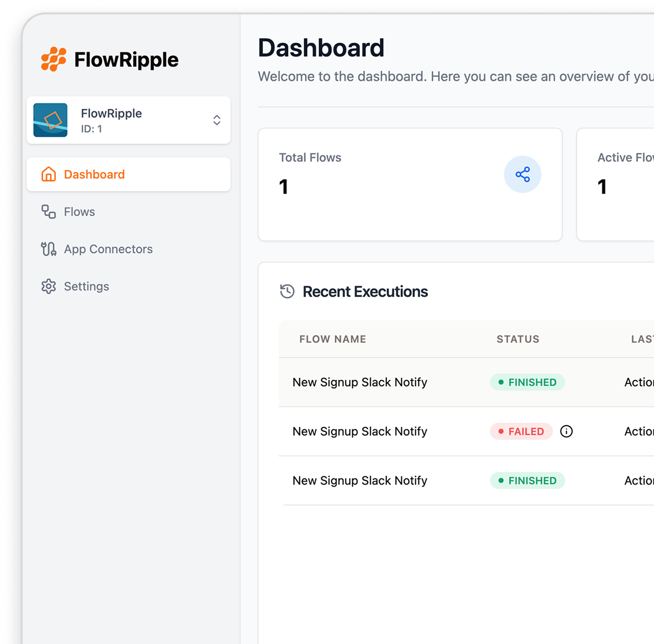Select the Dashboard home icon

pos(48,174)
